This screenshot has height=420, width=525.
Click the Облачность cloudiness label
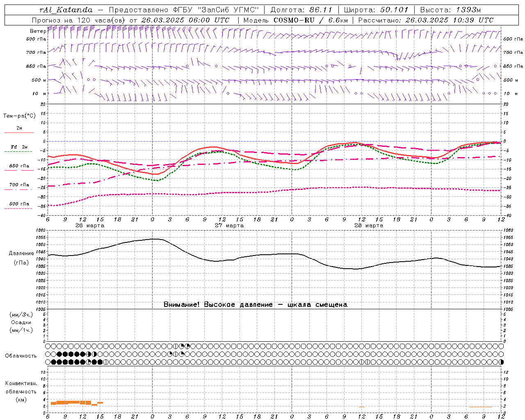click(x=21, y=356)
